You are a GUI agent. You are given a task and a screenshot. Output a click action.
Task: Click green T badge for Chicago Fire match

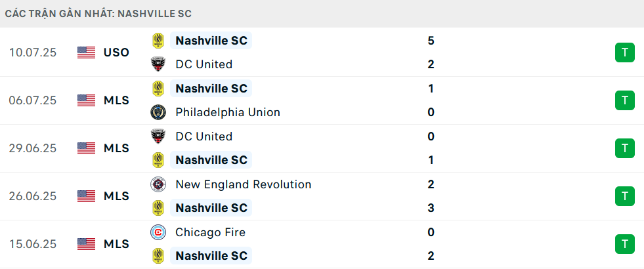point(625,244)
